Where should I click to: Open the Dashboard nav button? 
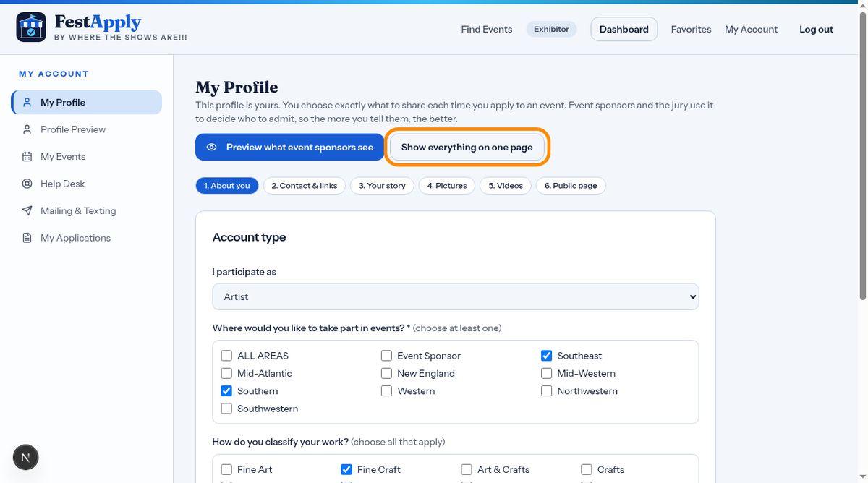[x=624, y=29]
